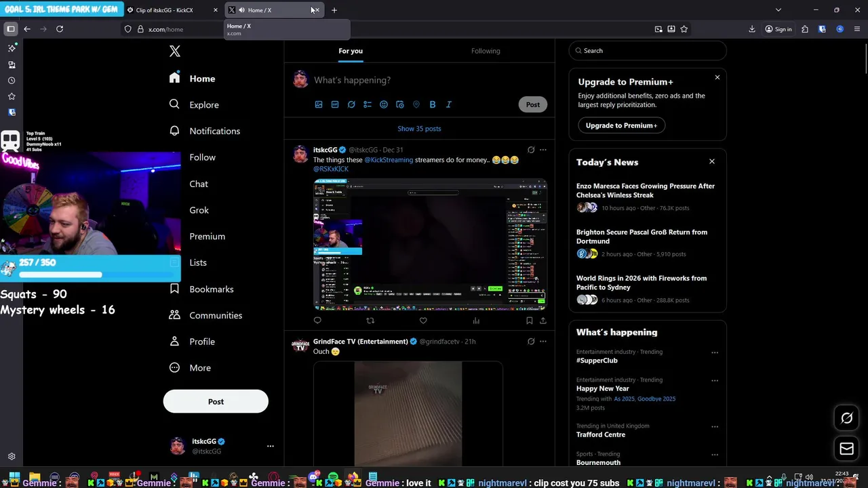Open account switcher menu next to itskcGG
The image size is (868, 488).
[x=270, y=446]
